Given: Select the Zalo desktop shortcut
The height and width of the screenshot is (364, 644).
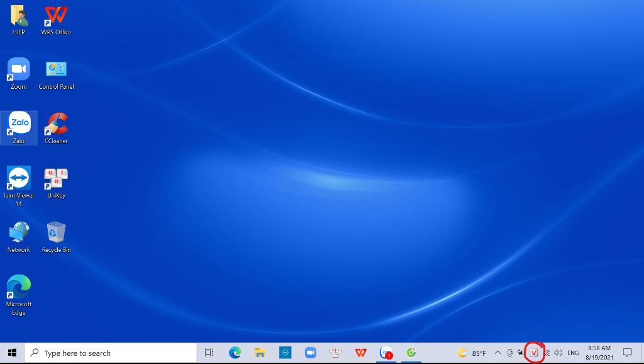Looking at the screenshot, I should pyautogui.click(x=18, y=127).
